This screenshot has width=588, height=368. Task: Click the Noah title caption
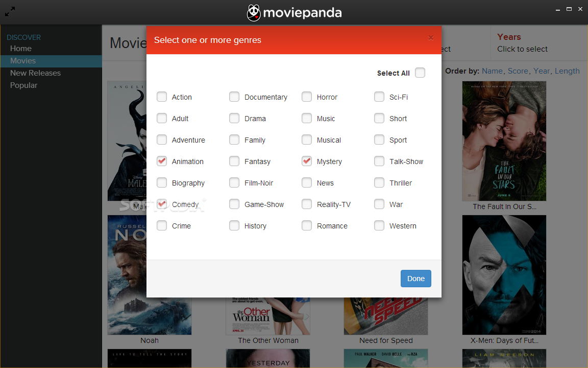[x=149, y=340]
